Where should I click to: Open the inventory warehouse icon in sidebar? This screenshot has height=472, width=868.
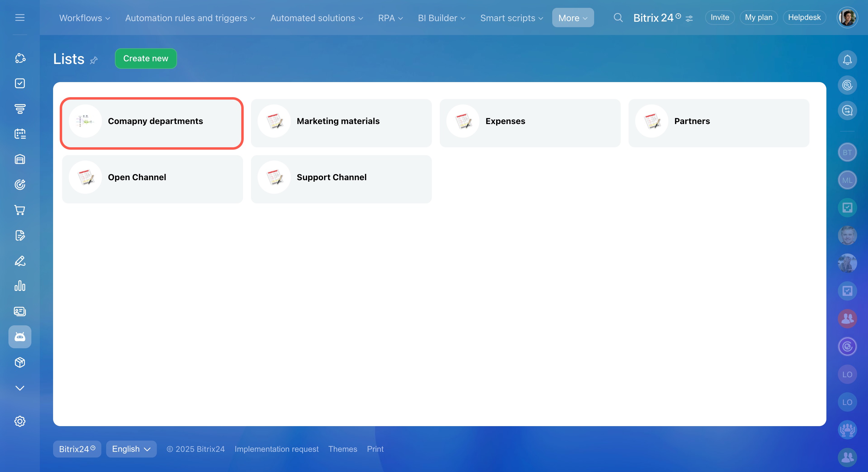[20, 159]
